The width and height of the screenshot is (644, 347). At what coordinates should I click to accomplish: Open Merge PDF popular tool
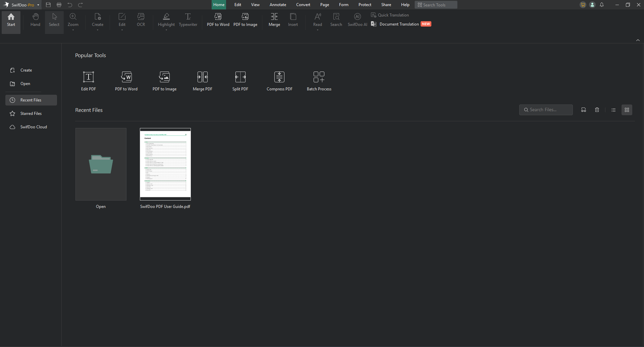click(202, 81)
